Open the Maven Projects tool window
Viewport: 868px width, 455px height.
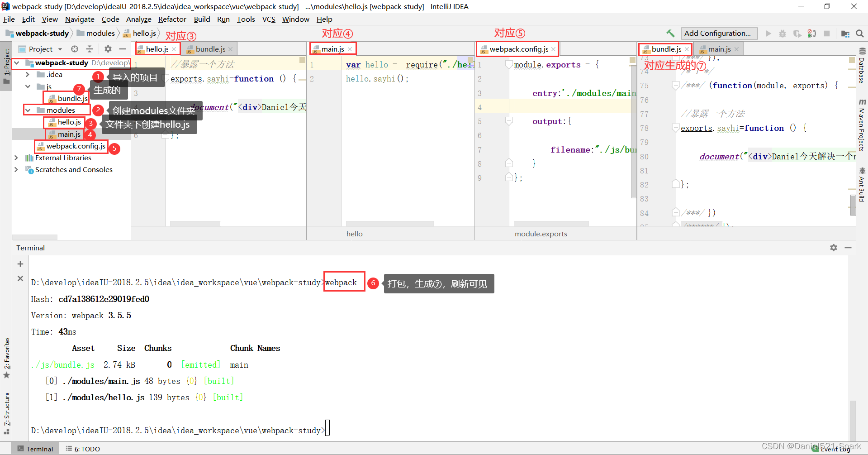[x=862, y=125]
